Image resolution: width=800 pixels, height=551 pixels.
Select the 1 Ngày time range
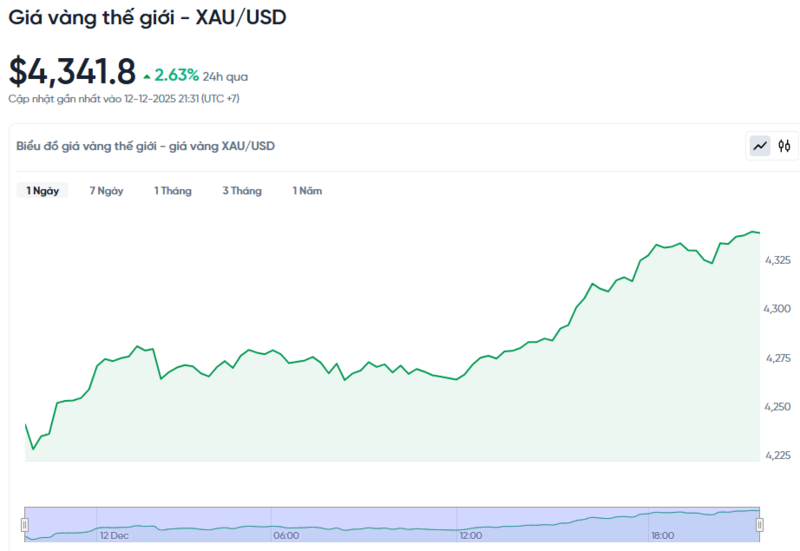pyautogui.click(x=42, y=191)
